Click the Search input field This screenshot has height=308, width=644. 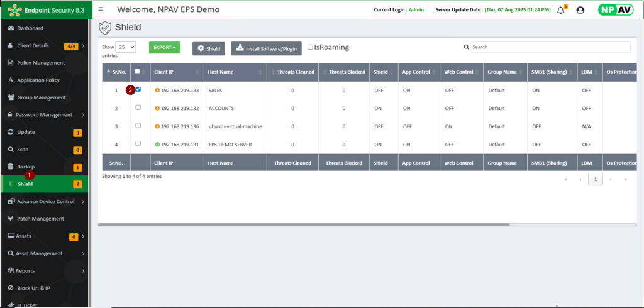(550, 47)
